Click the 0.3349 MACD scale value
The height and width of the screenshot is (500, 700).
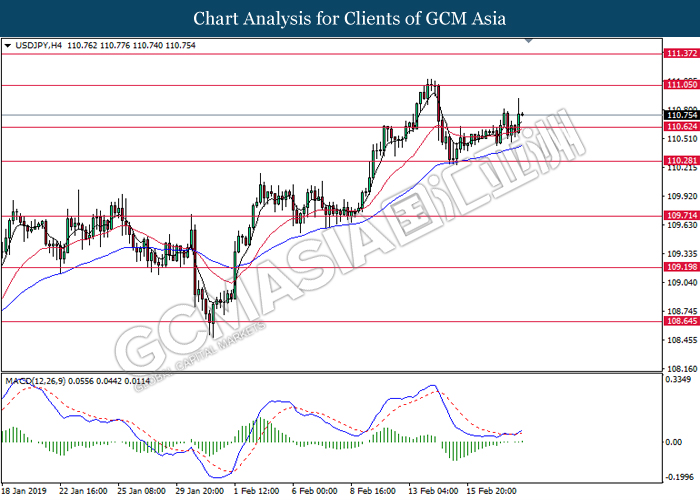pos(678,379)
